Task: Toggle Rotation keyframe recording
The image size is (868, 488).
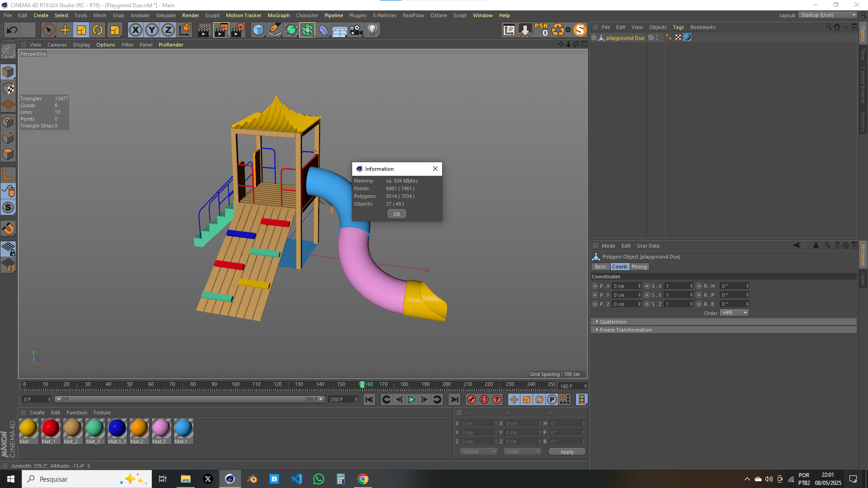Action: coord(539,399)
